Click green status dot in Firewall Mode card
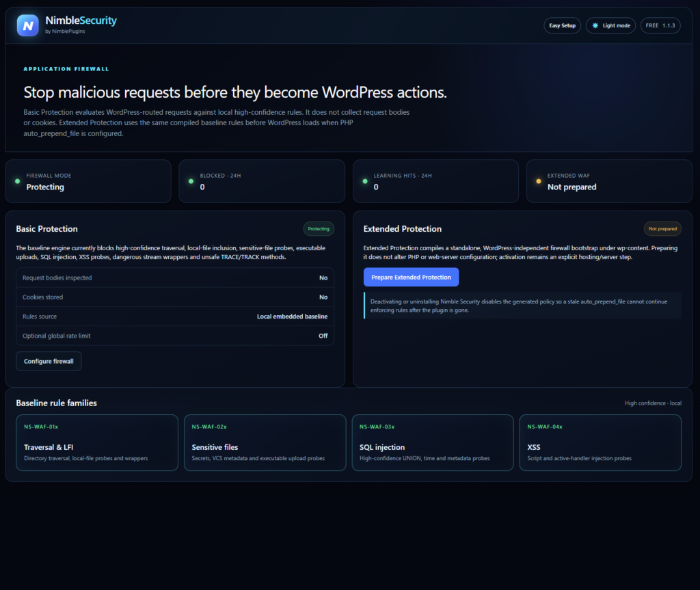The height and width of the screenshot is (590, 700). (x=17, y=181)
